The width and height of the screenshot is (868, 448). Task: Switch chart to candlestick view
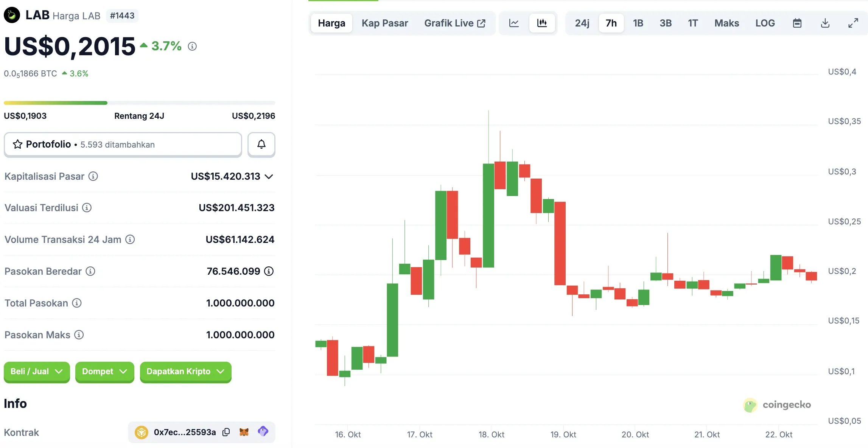tap(543, 23)
